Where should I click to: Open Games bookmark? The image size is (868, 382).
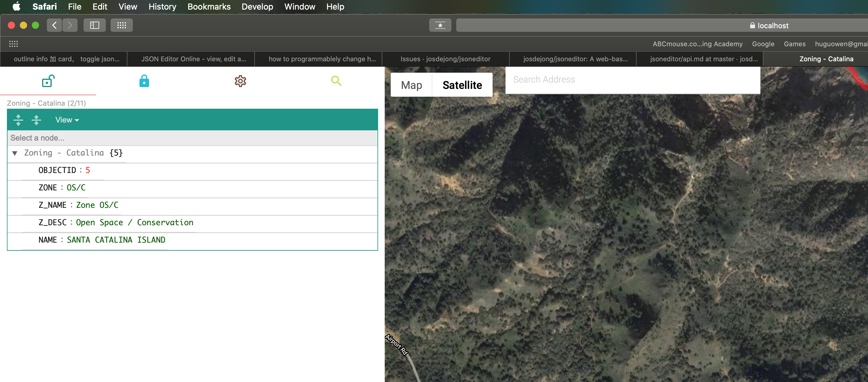[x=795, y=44]
